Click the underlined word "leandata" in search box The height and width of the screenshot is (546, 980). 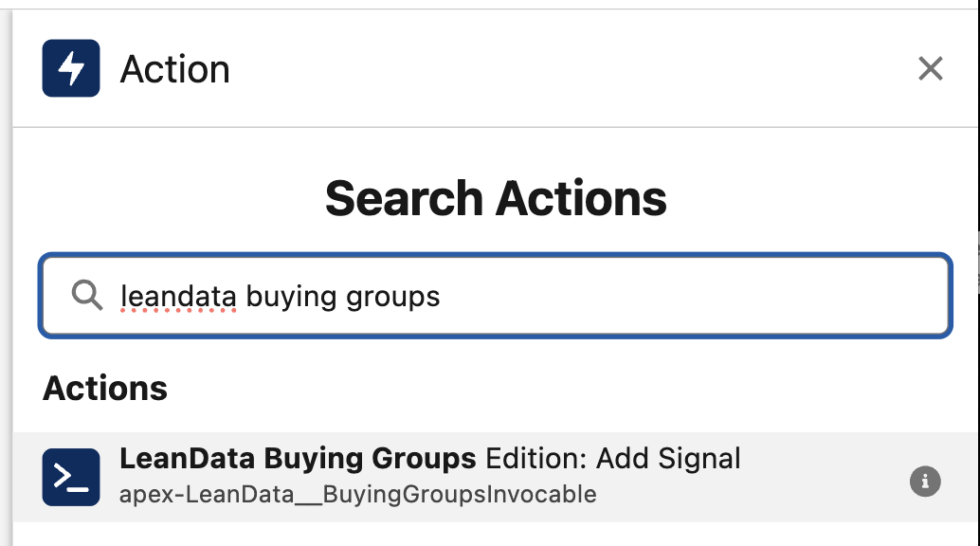[x=177, y=297]
